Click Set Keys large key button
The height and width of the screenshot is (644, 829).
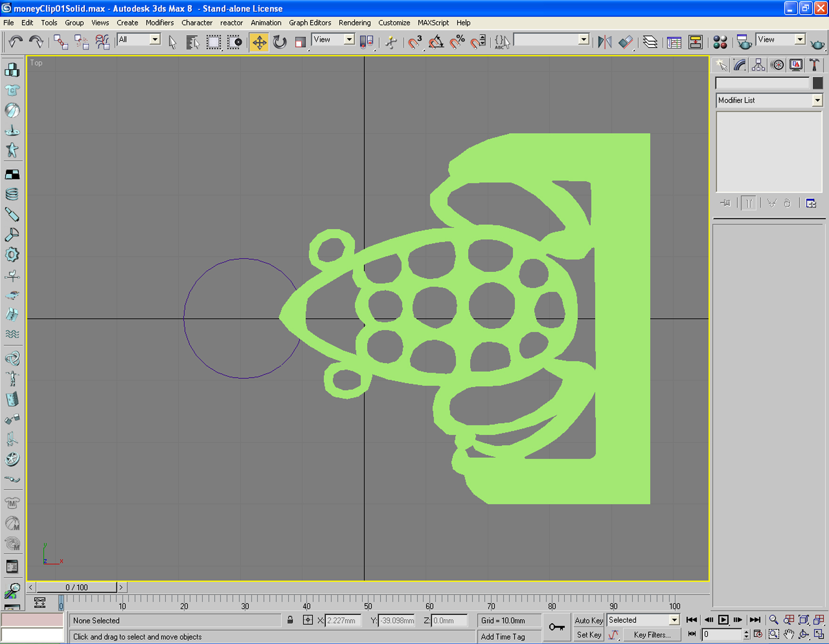click(x=557, y=627)
